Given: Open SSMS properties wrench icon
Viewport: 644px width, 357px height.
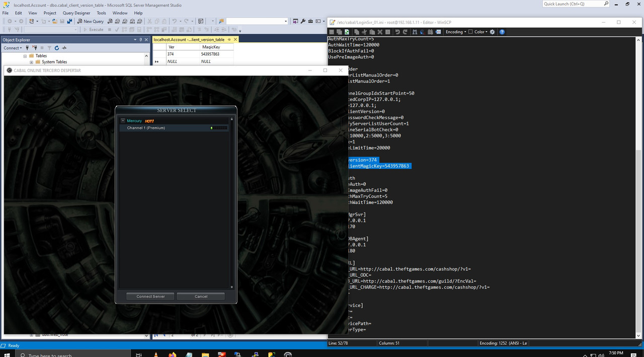Looking at the screenshot, I should (303, 21).
